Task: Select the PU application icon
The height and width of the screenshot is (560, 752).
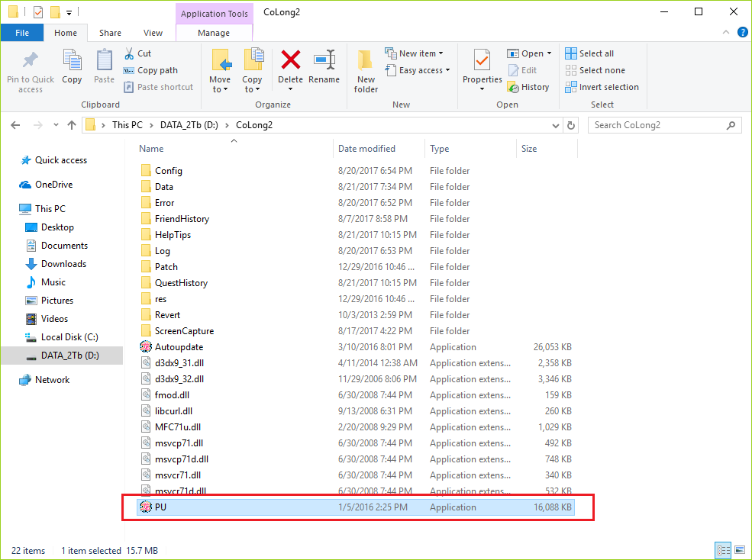Action: tap(146, 507)
